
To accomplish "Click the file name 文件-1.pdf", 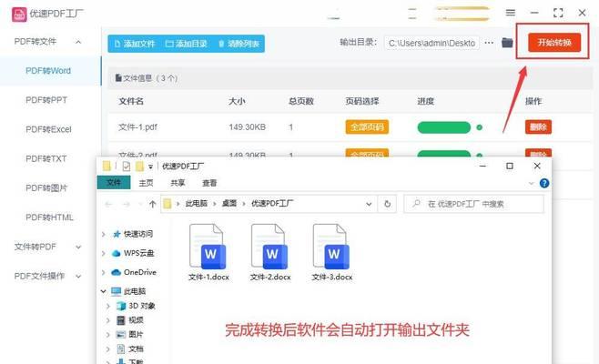I will pos(137,126).
